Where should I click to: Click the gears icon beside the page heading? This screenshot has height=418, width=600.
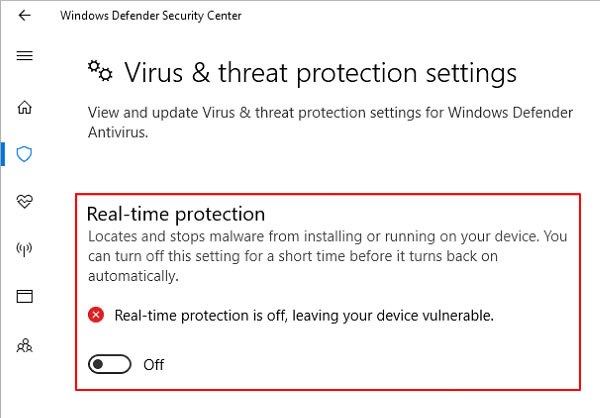click(100, 71)
